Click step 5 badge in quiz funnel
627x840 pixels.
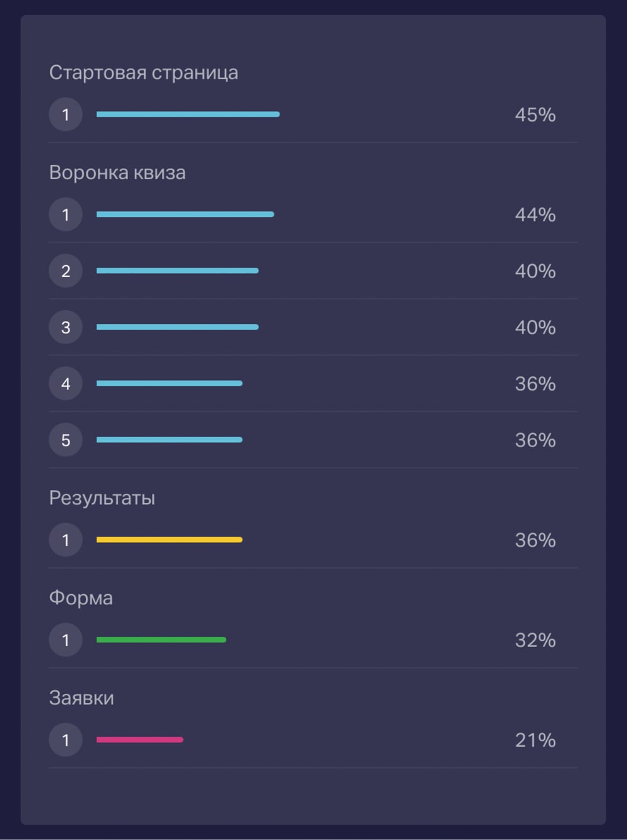pos(66,439)
